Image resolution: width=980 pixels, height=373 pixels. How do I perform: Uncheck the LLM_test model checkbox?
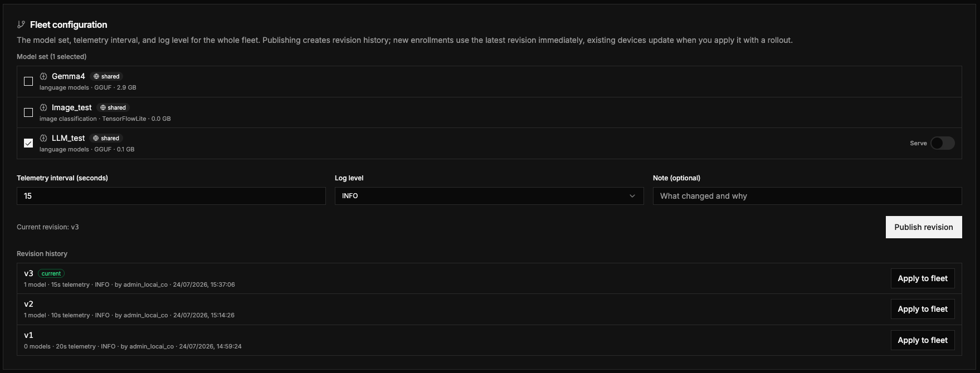tap(28, 143)
